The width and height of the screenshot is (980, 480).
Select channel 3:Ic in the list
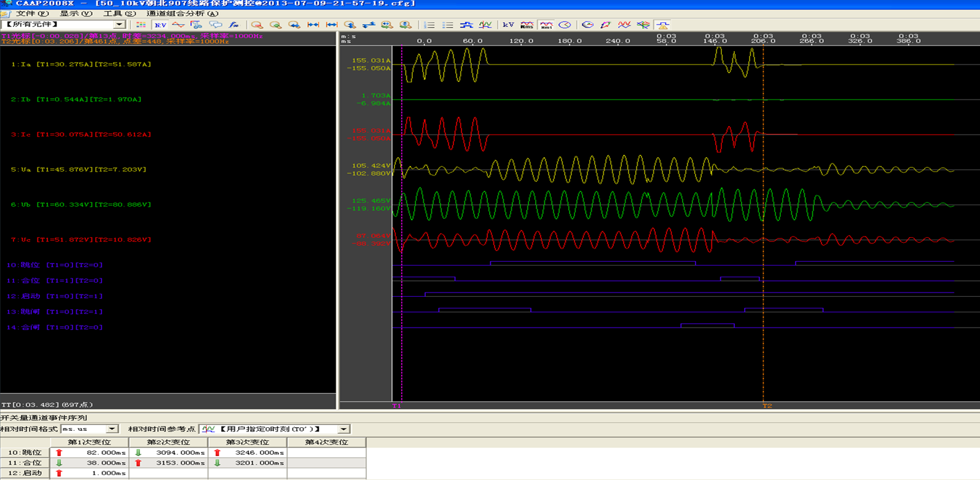pyautogui.click(x=80, y=134)
